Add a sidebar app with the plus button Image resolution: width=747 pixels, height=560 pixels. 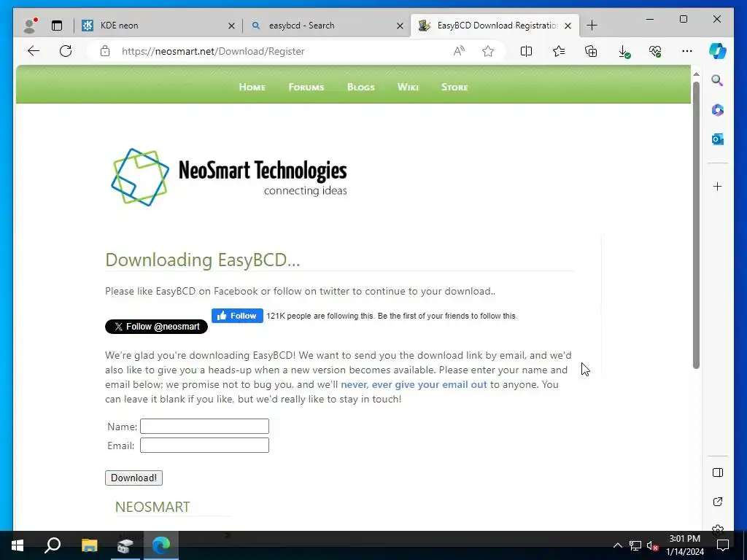coord(718,186)
